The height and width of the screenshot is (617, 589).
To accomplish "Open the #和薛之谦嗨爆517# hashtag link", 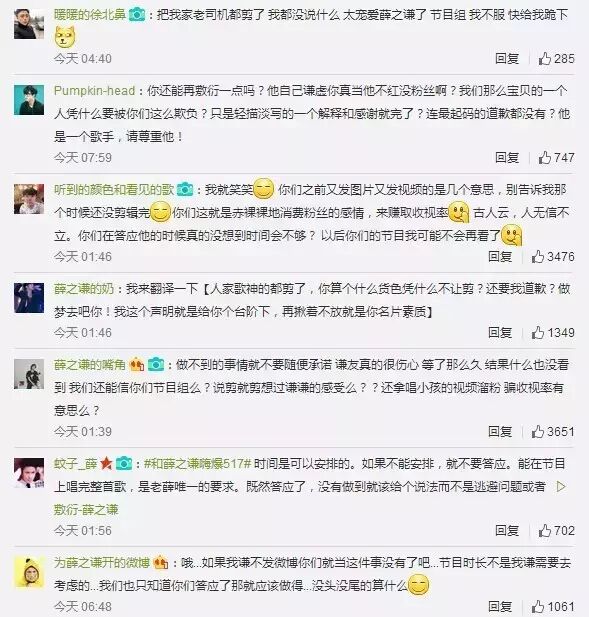I will click(197, 464).
